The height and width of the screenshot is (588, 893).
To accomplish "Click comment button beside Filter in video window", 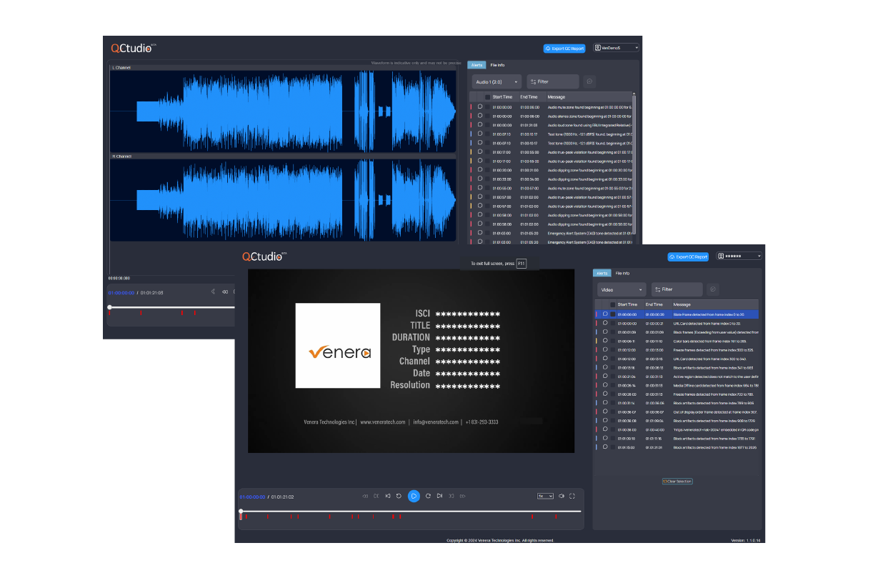I will 713,289.
